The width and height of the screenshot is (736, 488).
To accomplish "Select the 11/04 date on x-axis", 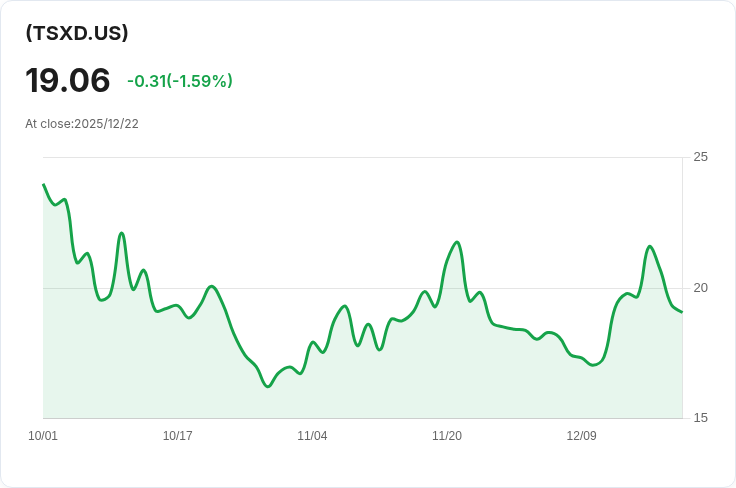I will [x=312, y=436].
